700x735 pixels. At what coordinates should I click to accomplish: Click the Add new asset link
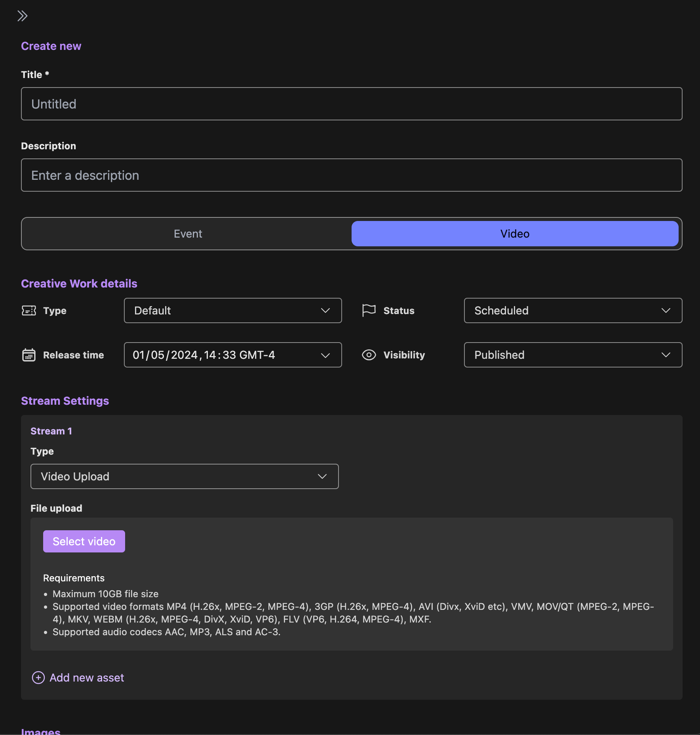point(87,678)
